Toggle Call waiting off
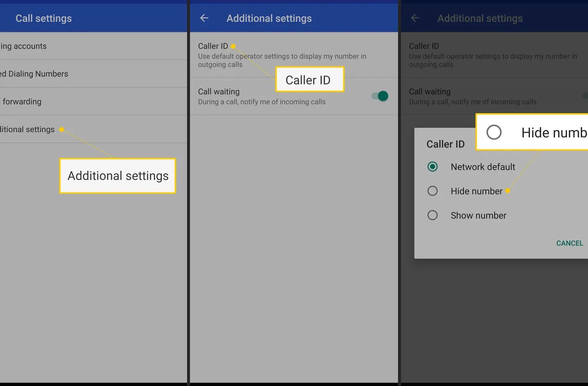This screenshot has height=386, width=588. tap(379, 96)
